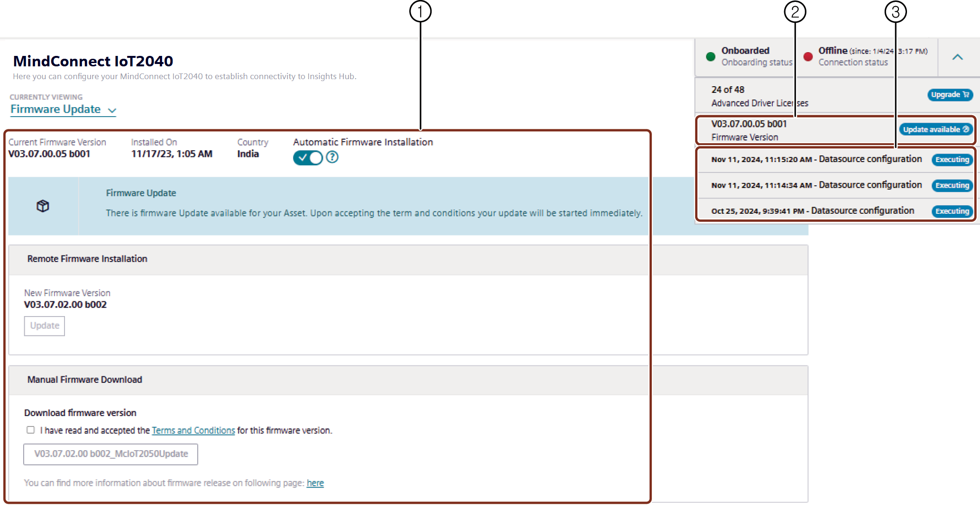Screen dimensions: 980x508
Task: Click the Onboarded onboarding status text
Action: point(757,56)
